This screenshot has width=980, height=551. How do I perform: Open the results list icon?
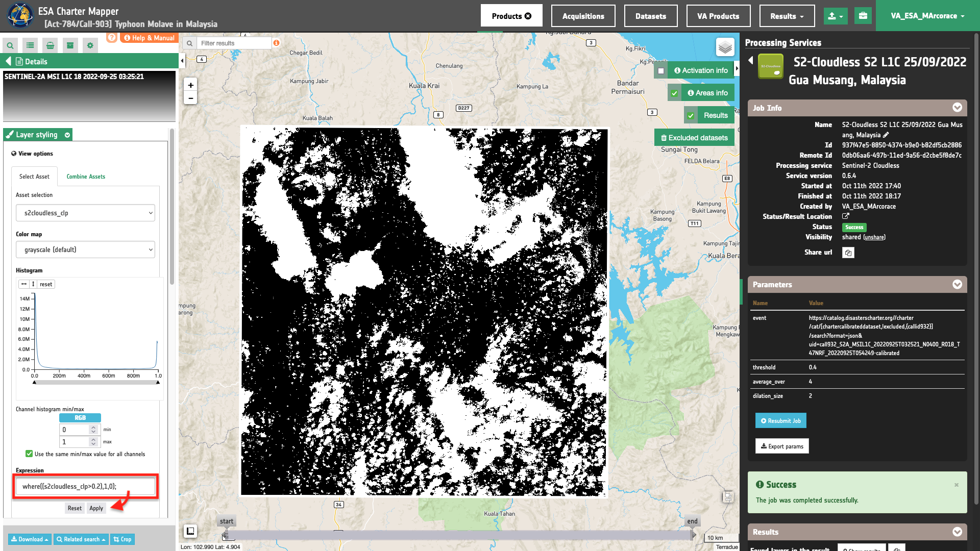[30, 45]
